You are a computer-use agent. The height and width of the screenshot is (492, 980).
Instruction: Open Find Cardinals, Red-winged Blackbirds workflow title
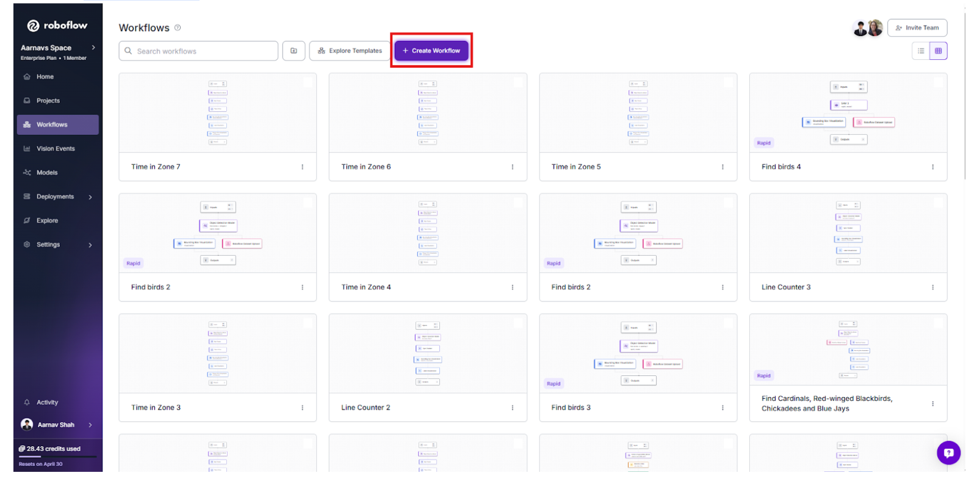click(827, 404)
